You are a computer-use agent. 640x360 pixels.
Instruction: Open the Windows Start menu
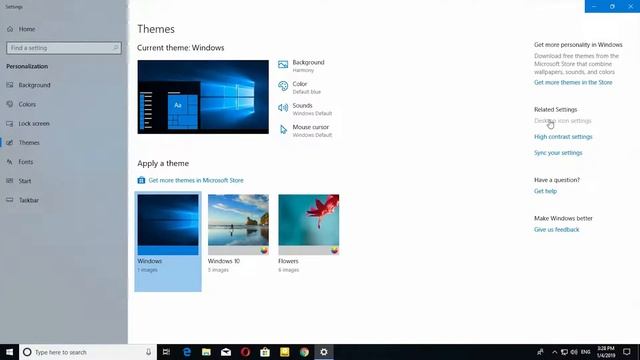click(9, 352)
